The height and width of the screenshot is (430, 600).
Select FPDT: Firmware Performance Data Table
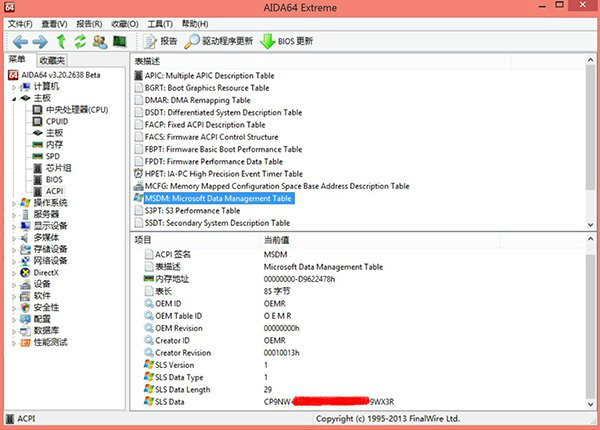coord(214,161)
